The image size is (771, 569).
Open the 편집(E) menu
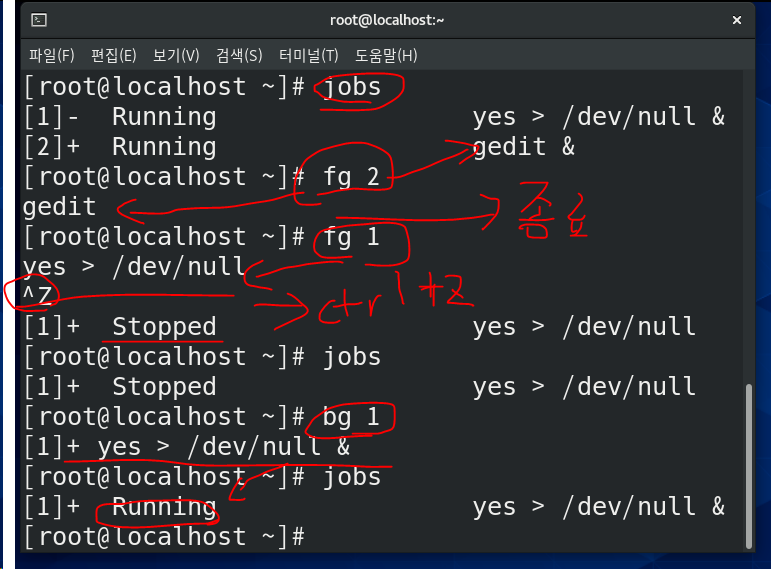pyautogui.click(x=114, y=55)
